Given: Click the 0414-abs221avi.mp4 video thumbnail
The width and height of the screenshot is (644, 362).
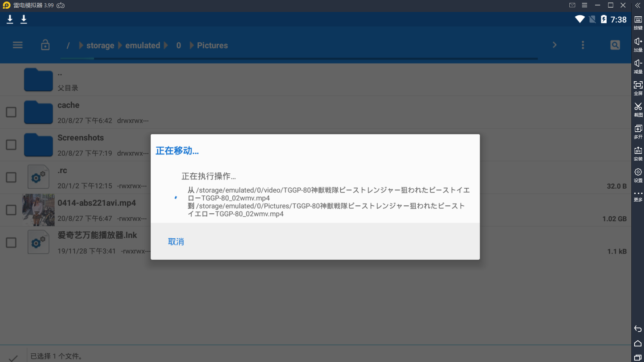Looking at the screenshot, I should [x=38, y=210].
